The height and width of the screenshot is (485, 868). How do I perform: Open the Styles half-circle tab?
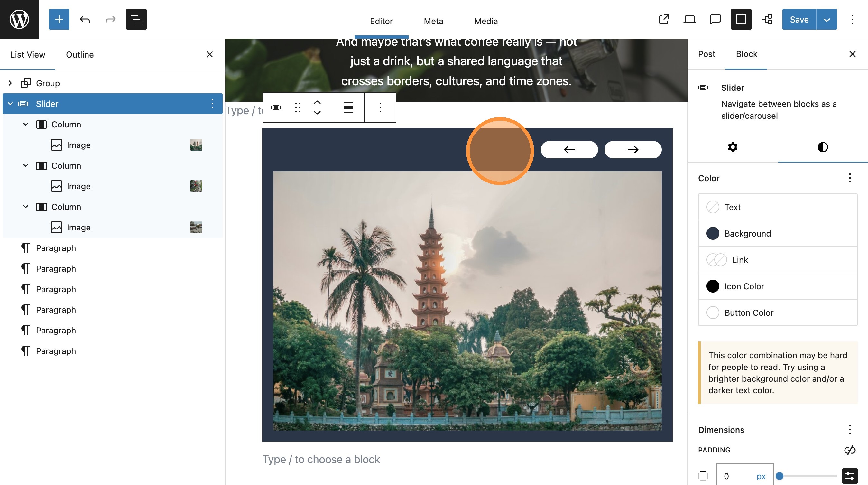click(x=823, y=147)
